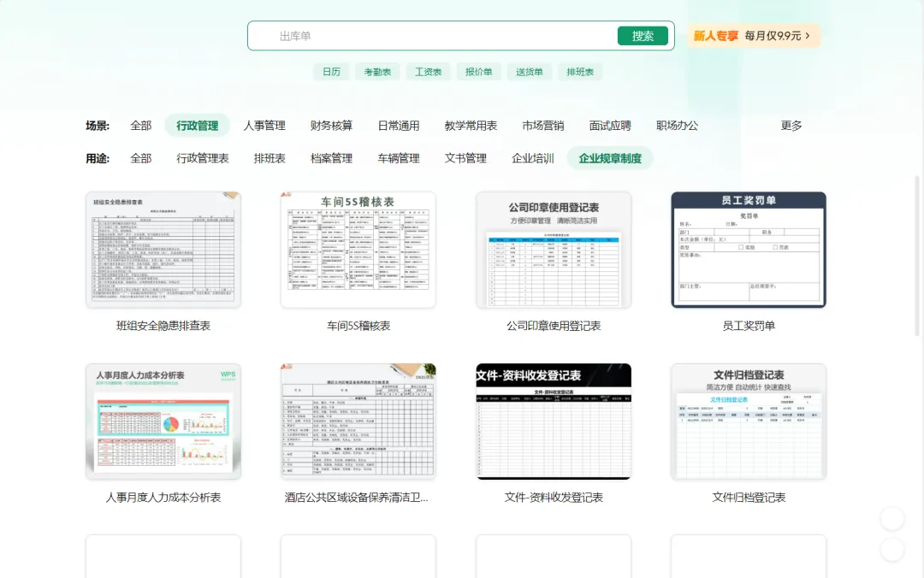The image size is (924, 578).
Task: Choose the 档案管理 usage filter
Action: point(331,158)
